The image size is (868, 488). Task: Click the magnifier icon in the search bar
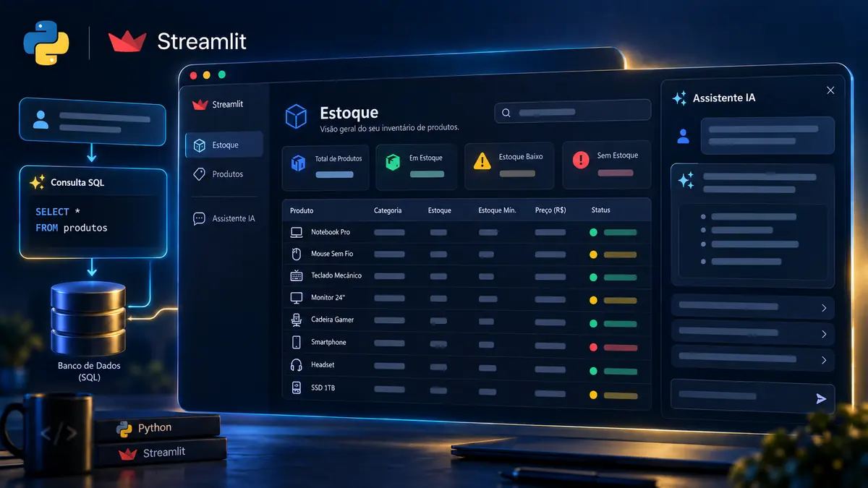[x=506, y=113]
